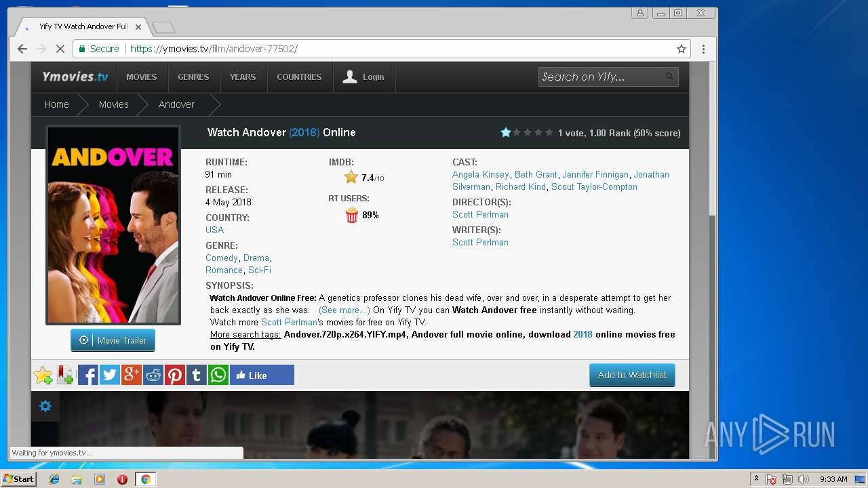Image resolution: width=868 pixels, height=488 pixels.
Task: Click the Andover breadcrumb
Action: (176, 104)
